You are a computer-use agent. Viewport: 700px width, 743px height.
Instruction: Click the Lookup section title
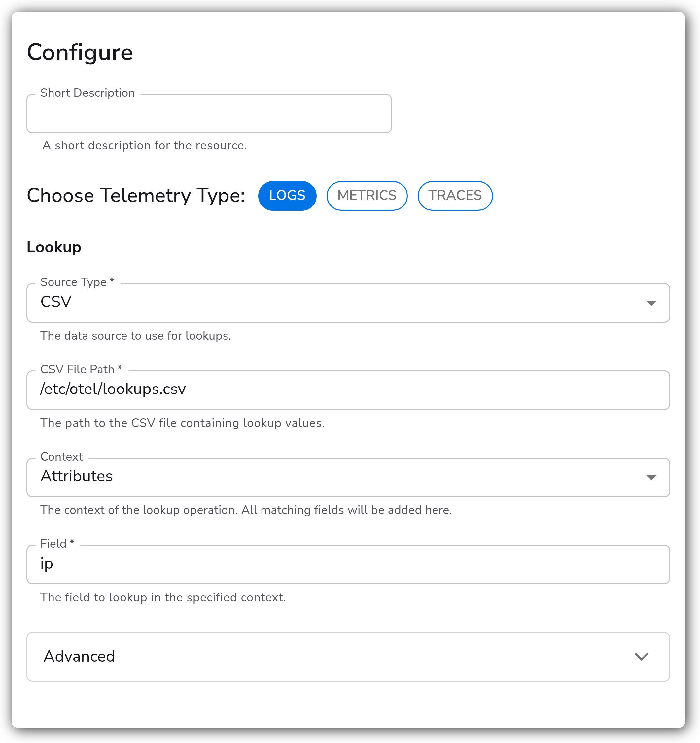coord(54,247)
